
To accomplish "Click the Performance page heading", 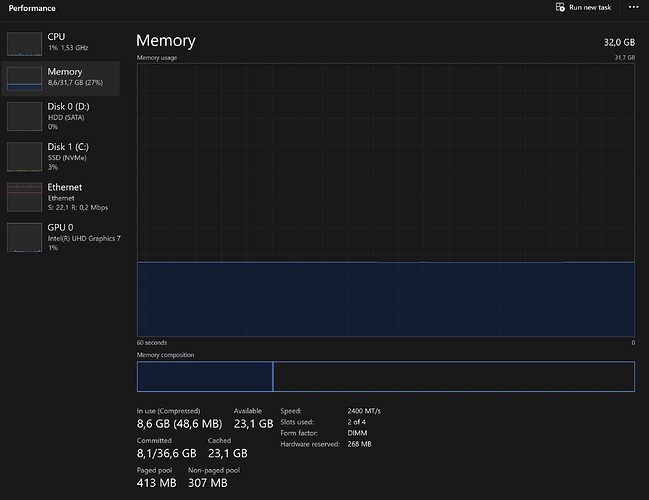I will pos(32,8).
